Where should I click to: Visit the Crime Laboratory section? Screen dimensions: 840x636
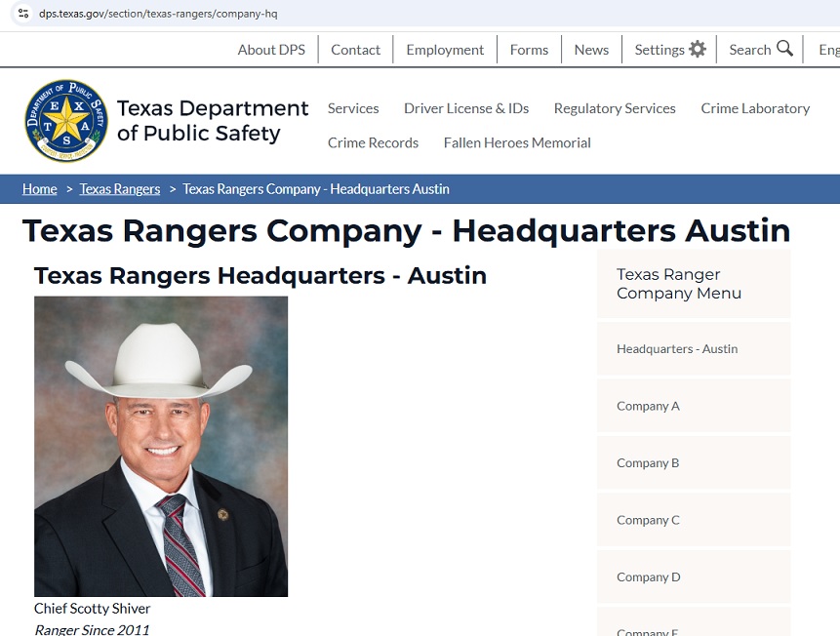click(755, 108)
